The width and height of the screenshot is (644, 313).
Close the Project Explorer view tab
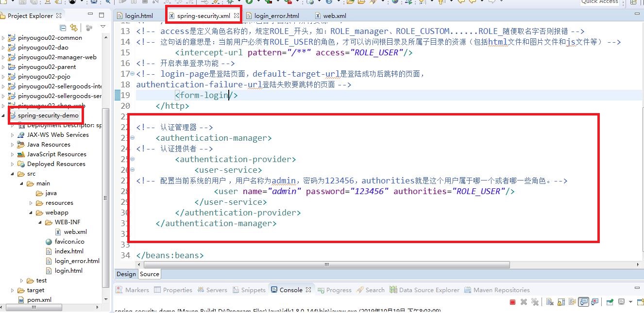tap(59, 16)
